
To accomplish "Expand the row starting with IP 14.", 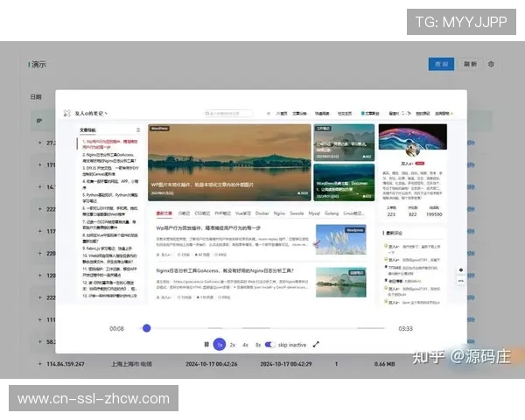I will [x=40, y=187].
